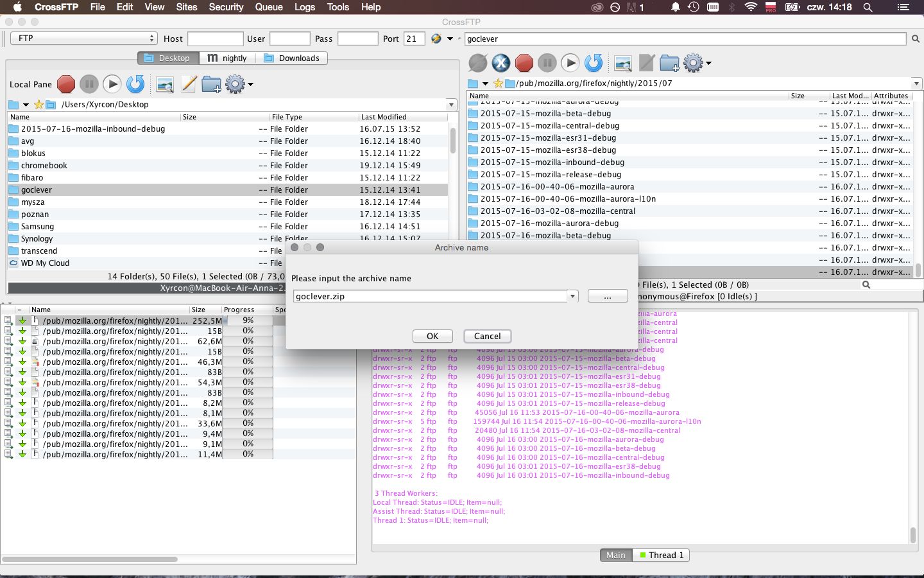Screen dimensions: 924x578
Task: Open the File menu
Action: 98,7
